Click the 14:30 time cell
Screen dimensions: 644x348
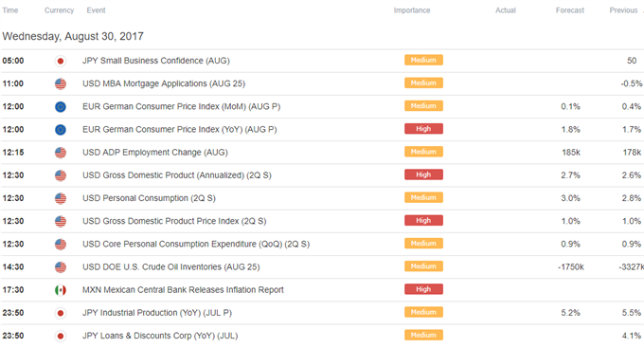13,267
